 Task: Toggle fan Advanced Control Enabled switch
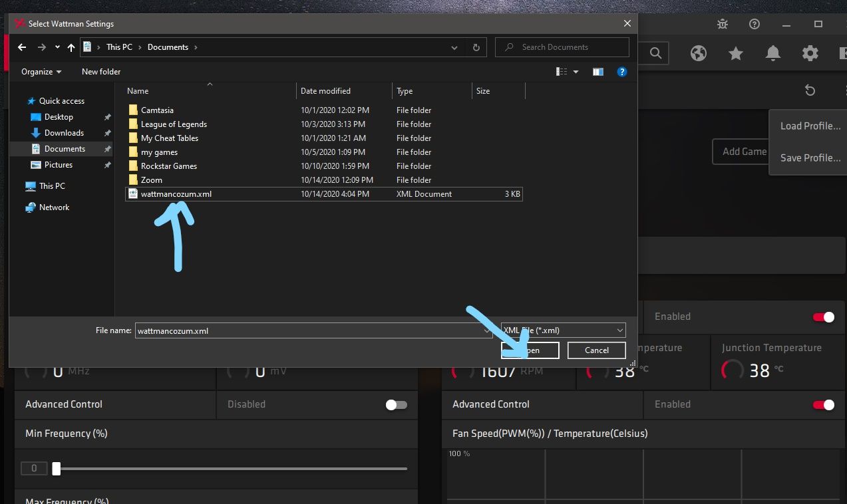tap(824, 405)
